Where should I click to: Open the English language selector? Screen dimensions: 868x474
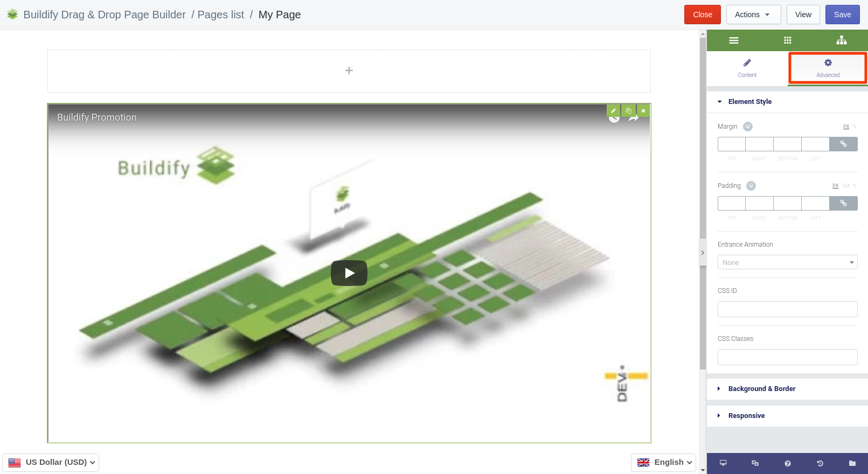[663, 462]
